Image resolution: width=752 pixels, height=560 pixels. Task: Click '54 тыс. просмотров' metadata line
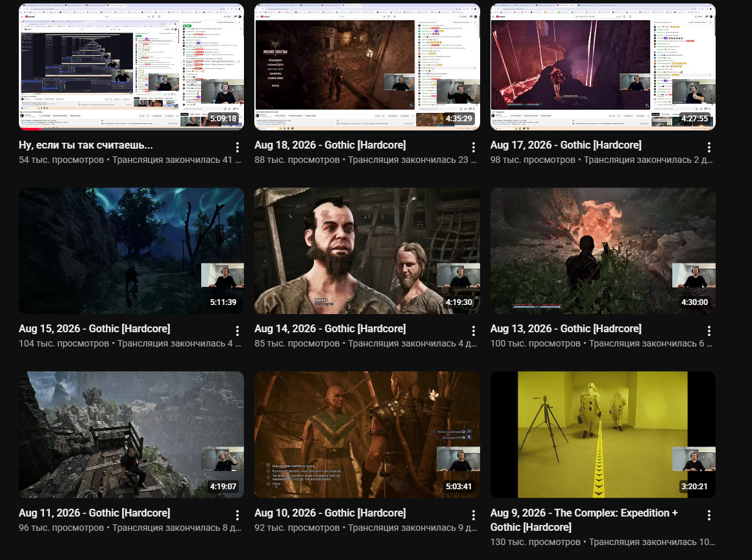pos(130,160)
